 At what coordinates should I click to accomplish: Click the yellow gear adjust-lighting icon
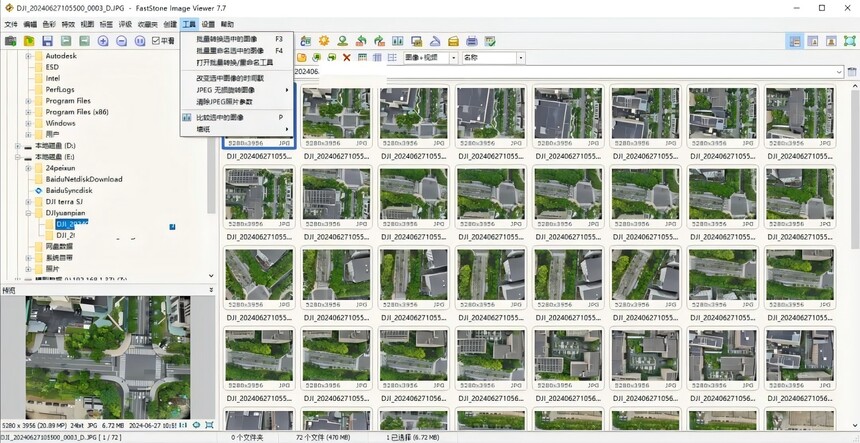tap(324, 41)
